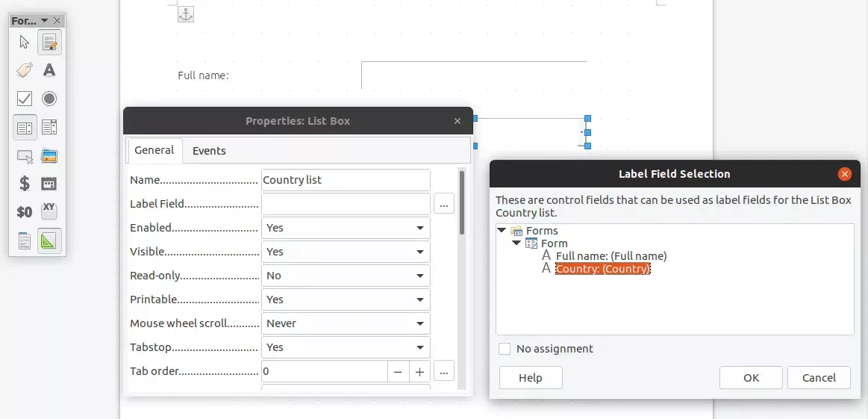Click the Image Button control icon

[49, 156]
